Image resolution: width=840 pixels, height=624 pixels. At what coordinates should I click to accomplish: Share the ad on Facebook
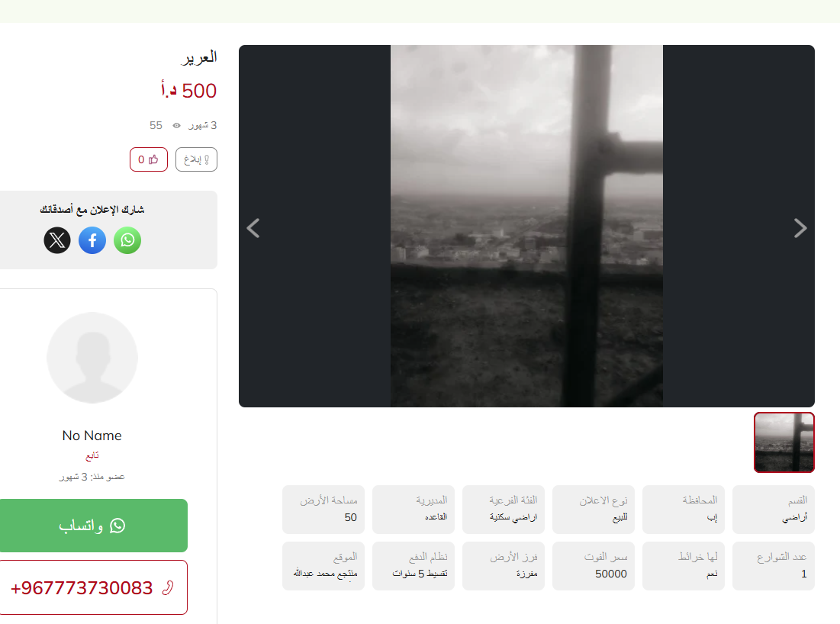pos(92,240)
